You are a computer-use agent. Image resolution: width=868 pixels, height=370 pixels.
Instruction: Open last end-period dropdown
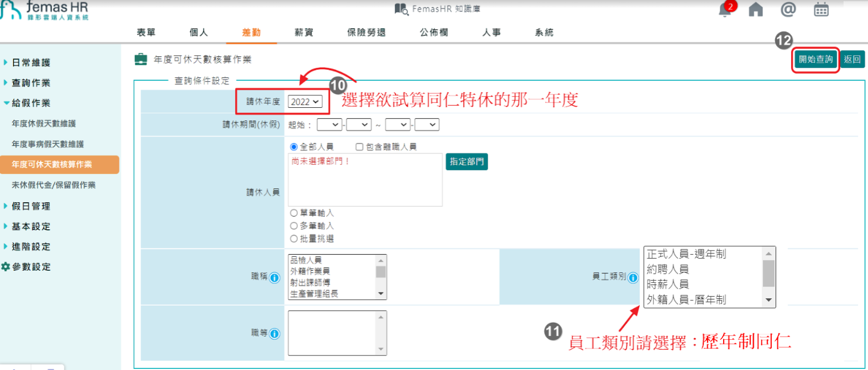427,125
